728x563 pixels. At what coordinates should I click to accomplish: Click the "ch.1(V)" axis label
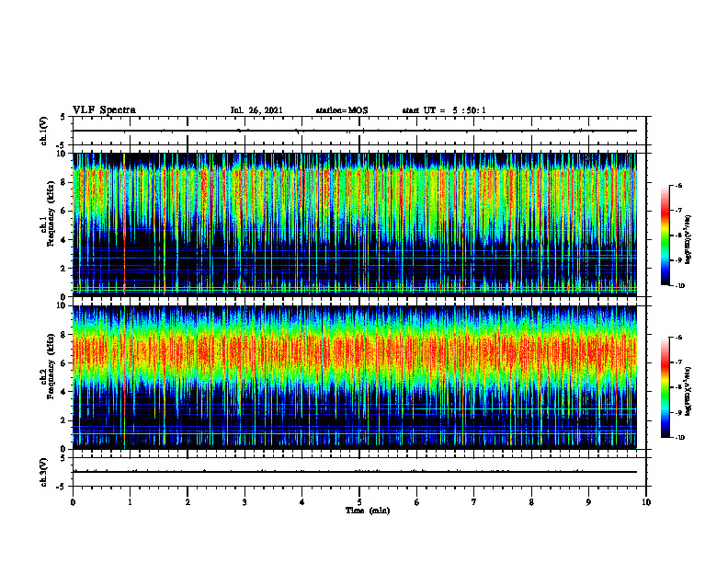(x=44, y=131)
